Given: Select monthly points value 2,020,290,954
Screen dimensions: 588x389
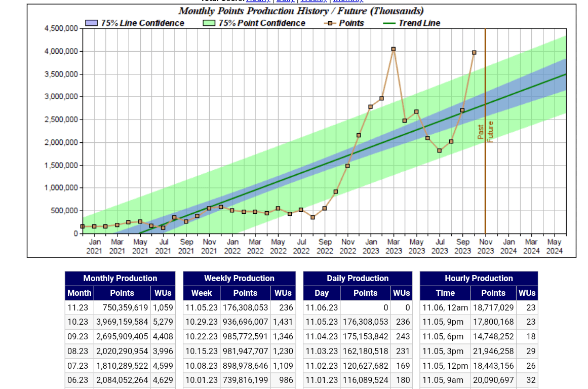Looking at the screenshot, I should click(122, 351).
